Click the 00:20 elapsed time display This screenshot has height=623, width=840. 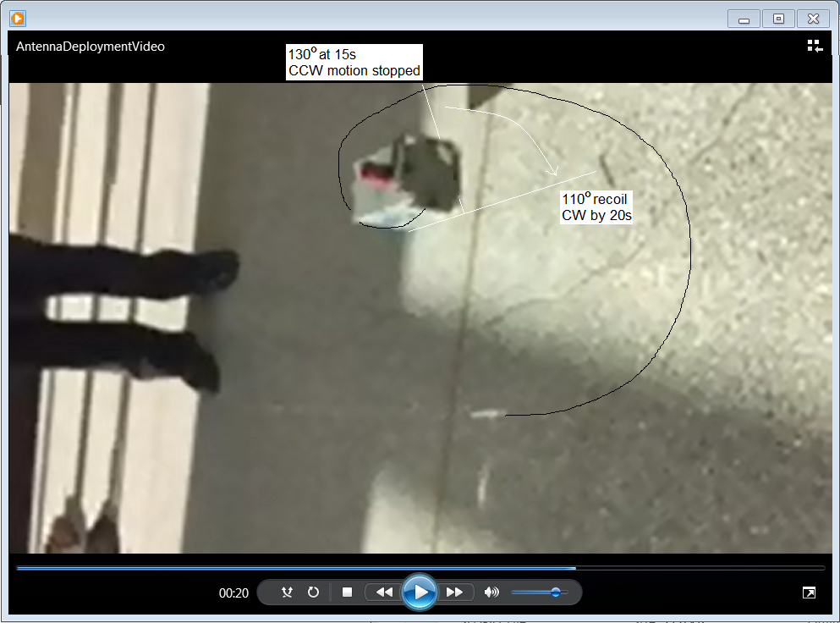pyautogui.click(x=233, y=593)
